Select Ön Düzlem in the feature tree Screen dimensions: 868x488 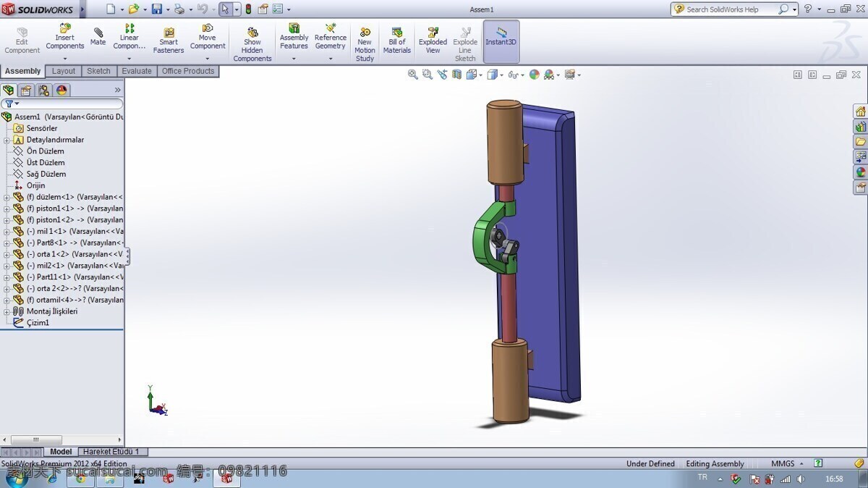click(46, 151)
